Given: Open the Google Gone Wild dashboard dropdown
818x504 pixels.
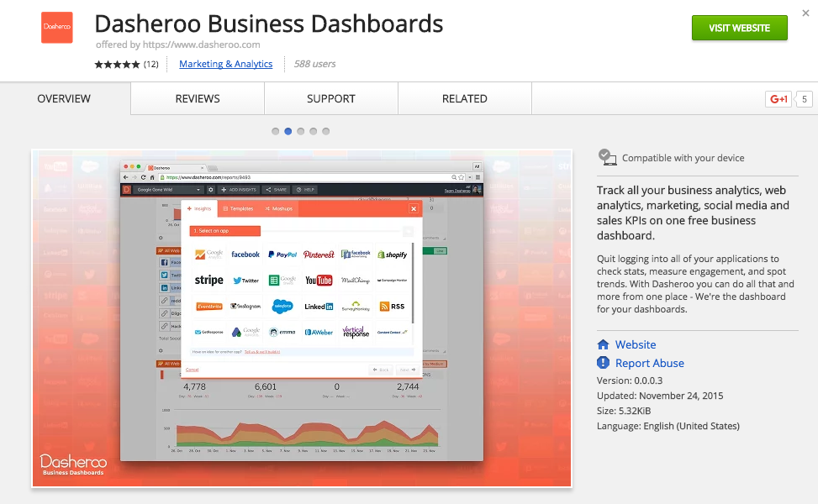Looking at the screenshot, I should pyautogui.click(x=168, y=190).
